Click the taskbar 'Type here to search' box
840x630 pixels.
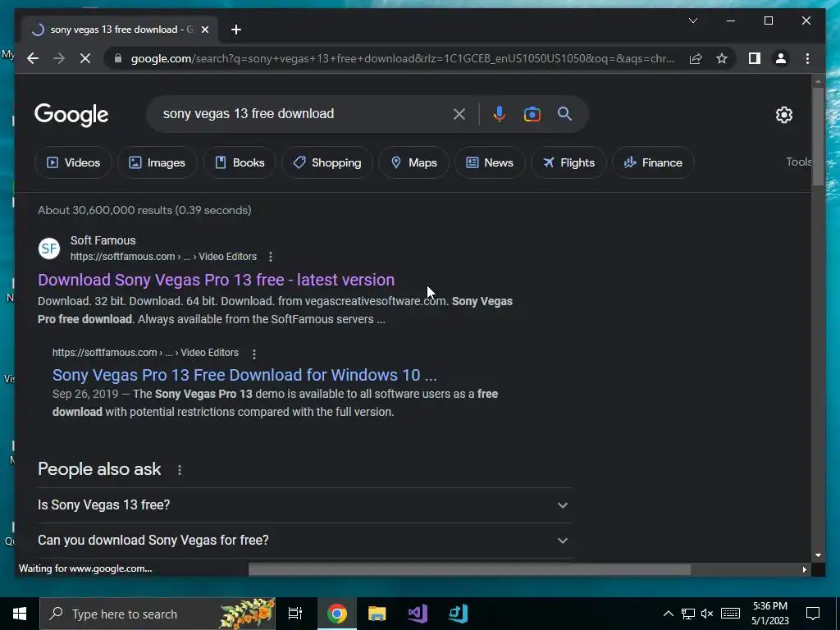(157, 614)
